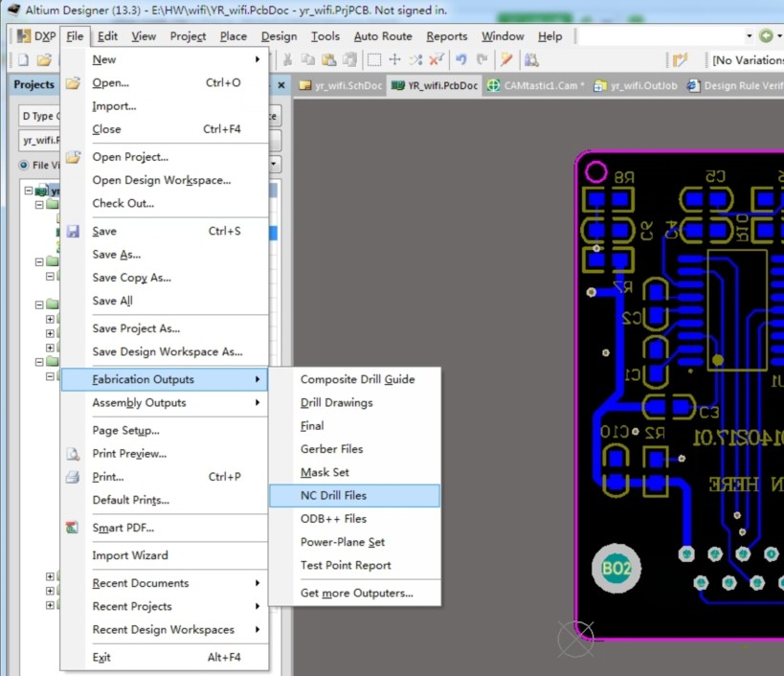
Task: Select the area selection rectangle tool
Action: coord(374,60)
